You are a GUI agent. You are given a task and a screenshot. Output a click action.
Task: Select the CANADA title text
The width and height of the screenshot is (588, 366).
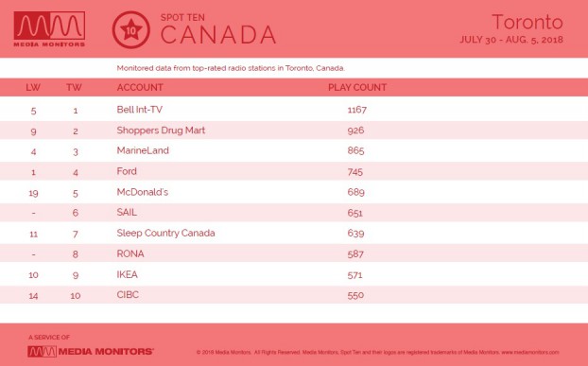[218, 35]
